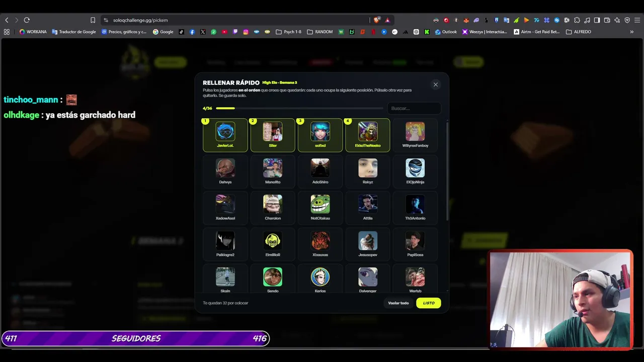Select XadowAsol player avatar
This screenshot has width=644, height=362.
click(x=225, y=204)
